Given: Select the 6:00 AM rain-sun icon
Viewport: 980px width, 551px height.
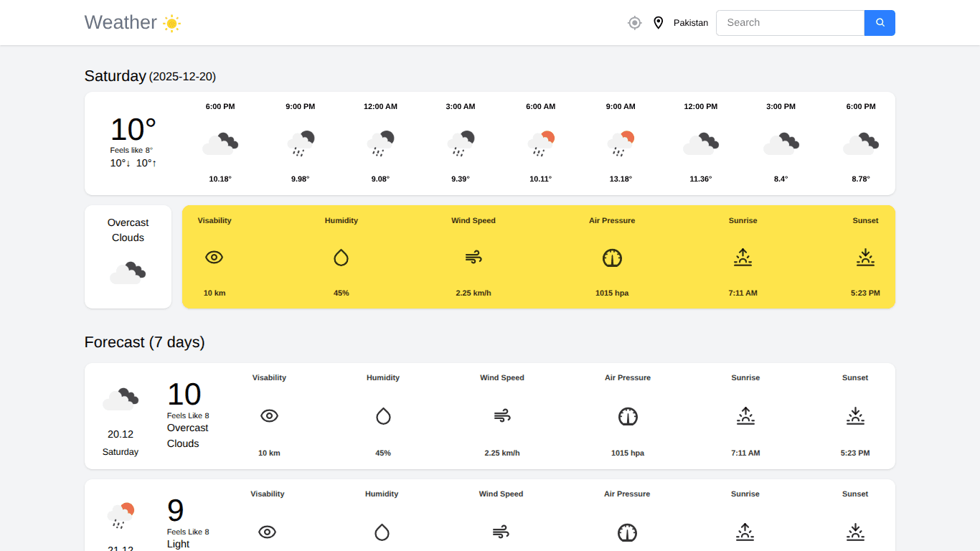Looking at the screenshot, I should pos(541,143).
